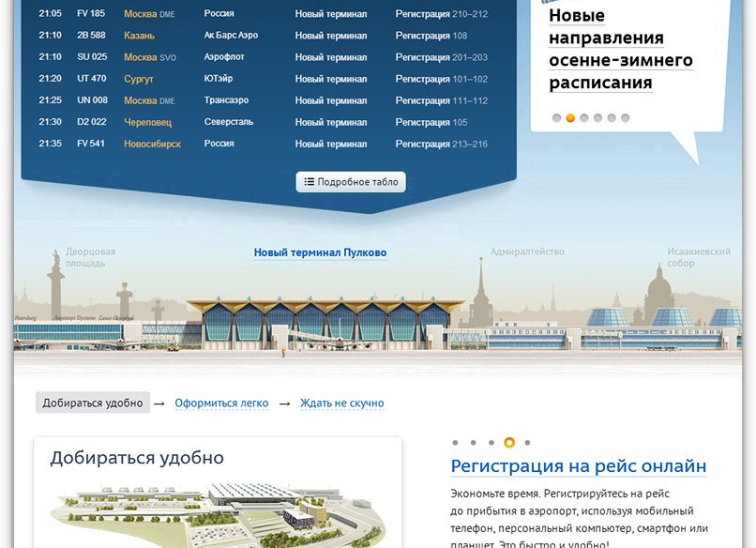Click Регистрация 111–112 status

(442, 100)
